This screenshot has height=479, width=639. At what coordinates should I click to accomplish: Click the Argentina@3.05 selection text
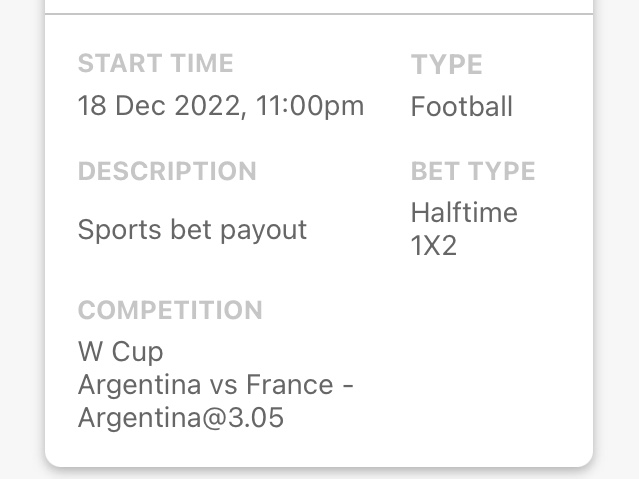[x=180, y=418]
